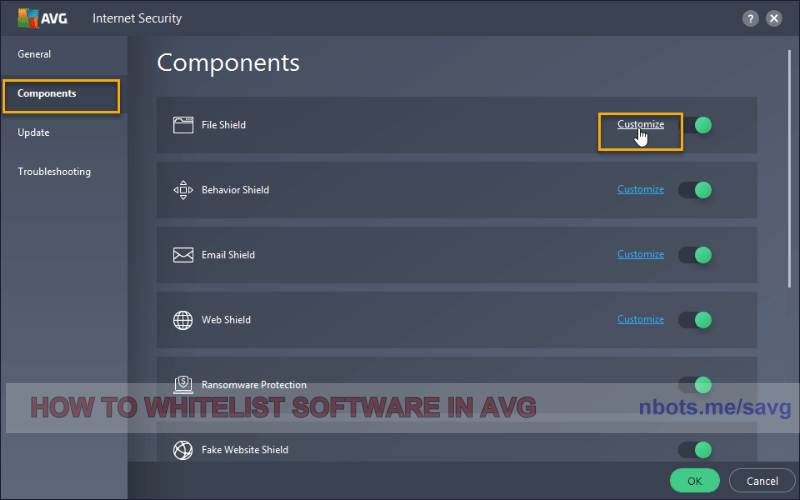Customize the Web Shield
The image size is (800, 500).
[x=640, y=319]
